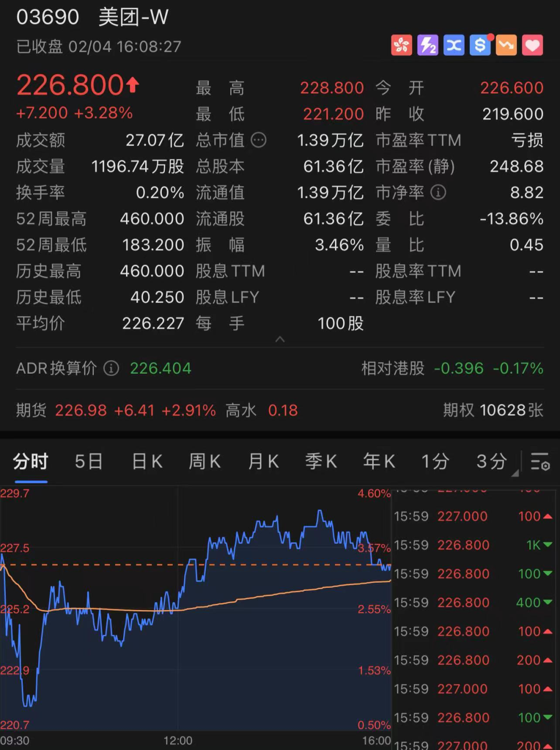Tap the 相对港股 -0.396 value
Screen dimensions: 560x750
click(458, 368)
